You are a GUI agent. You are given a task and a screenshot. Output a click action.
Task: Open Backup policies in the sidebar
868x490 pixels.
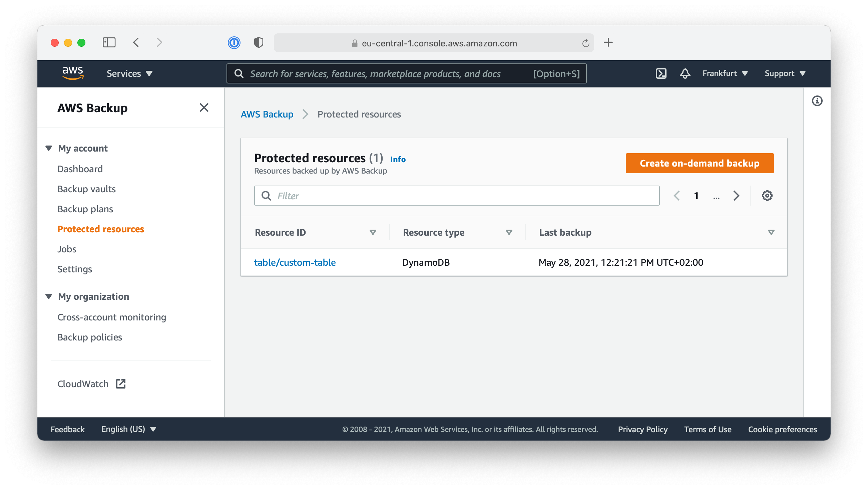[x=90, y=337]
